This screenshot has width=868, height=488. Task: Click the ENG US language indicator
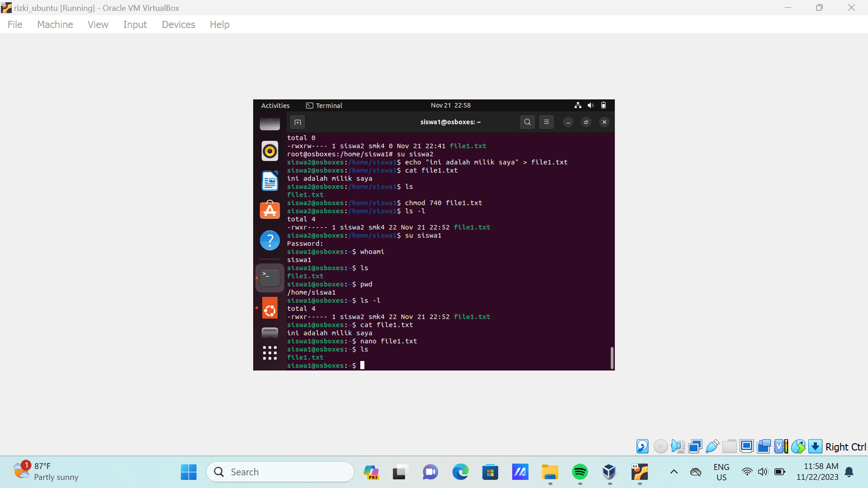point(722,472)
